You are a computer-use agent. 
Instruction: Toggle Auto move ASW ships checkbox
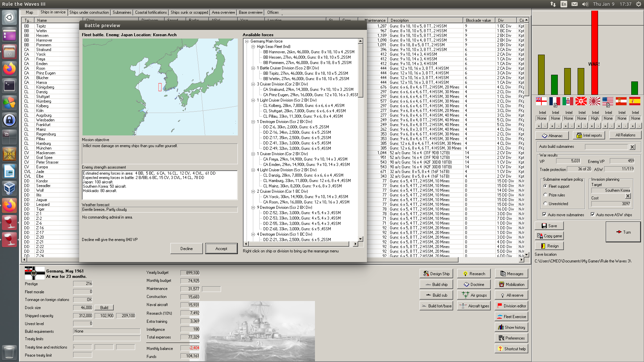click(x=593, y=215)
